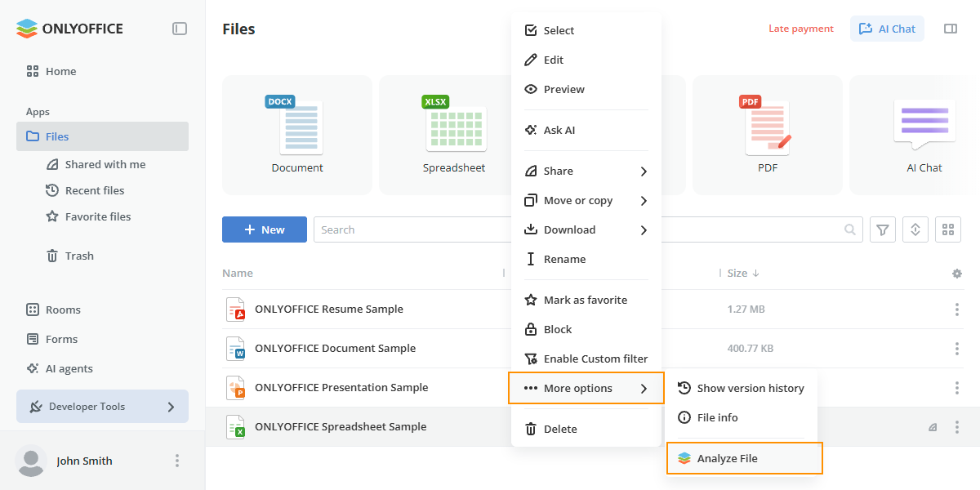Open actions for ONLYOFFICE Spreadsheet Sample row
Image resolution: width=980 pixels, height=490 pixels.
click(957, 427)
